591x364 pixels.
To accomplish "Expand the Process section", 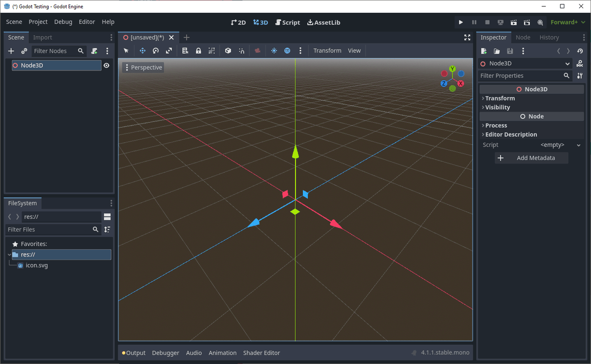I will (x=531, y=126).
